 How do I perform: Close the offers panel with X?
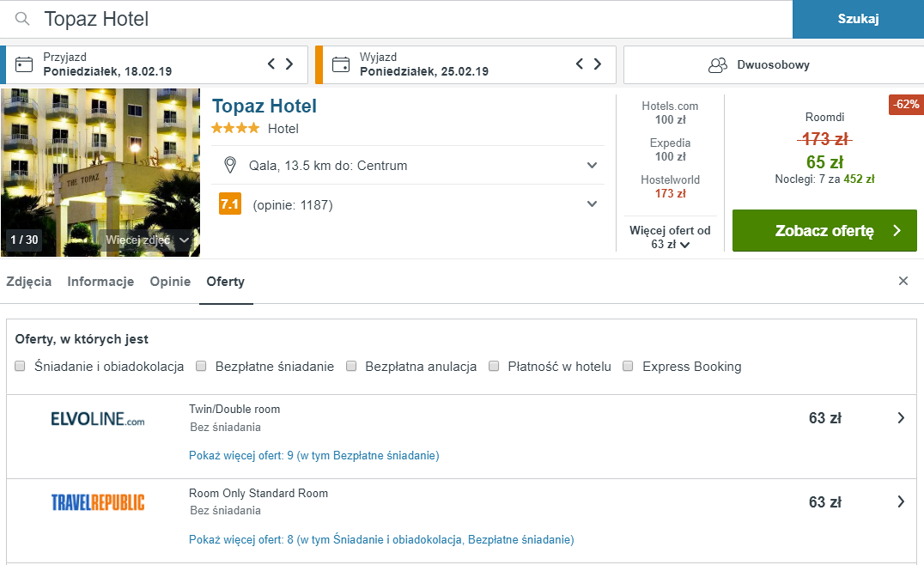pyautogui.click(x=903, y=281)
